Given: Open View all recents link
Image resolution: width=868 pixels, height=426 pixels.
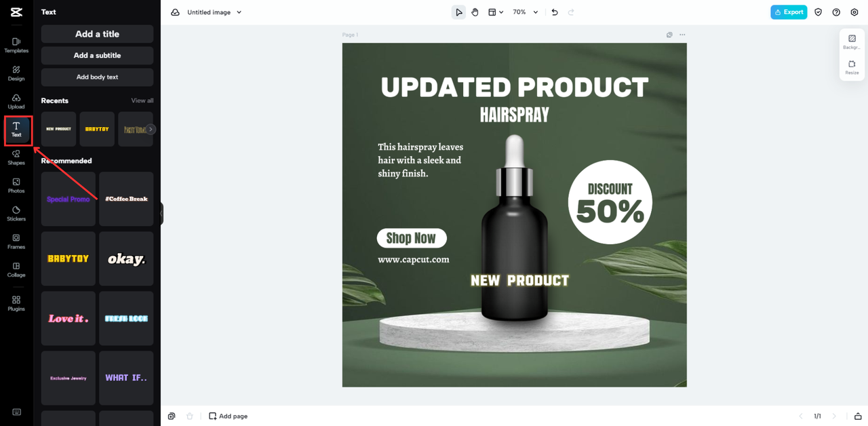Looking at the screenshot, I should pyautogui.click(x=142, y=100).
